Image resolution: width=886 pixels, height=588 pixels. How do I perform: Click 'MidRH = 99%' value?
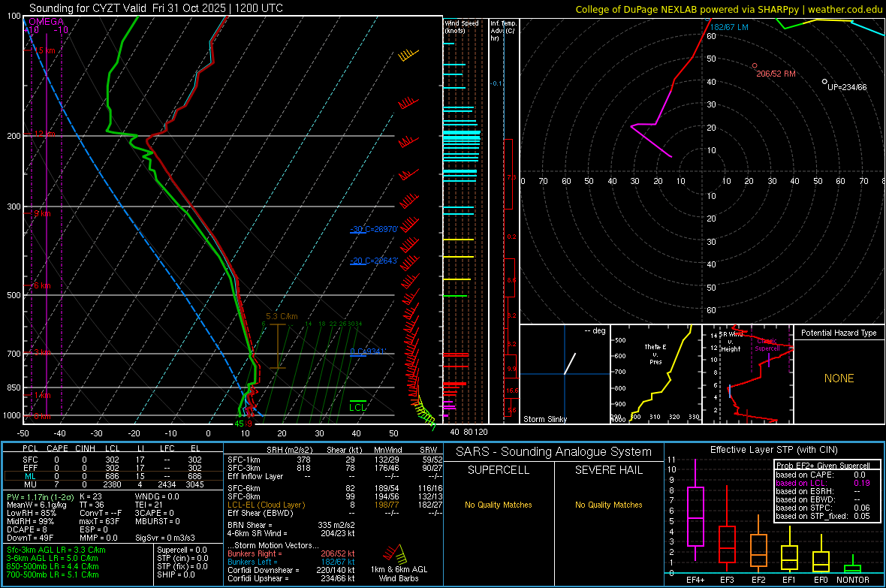point(31,521)
